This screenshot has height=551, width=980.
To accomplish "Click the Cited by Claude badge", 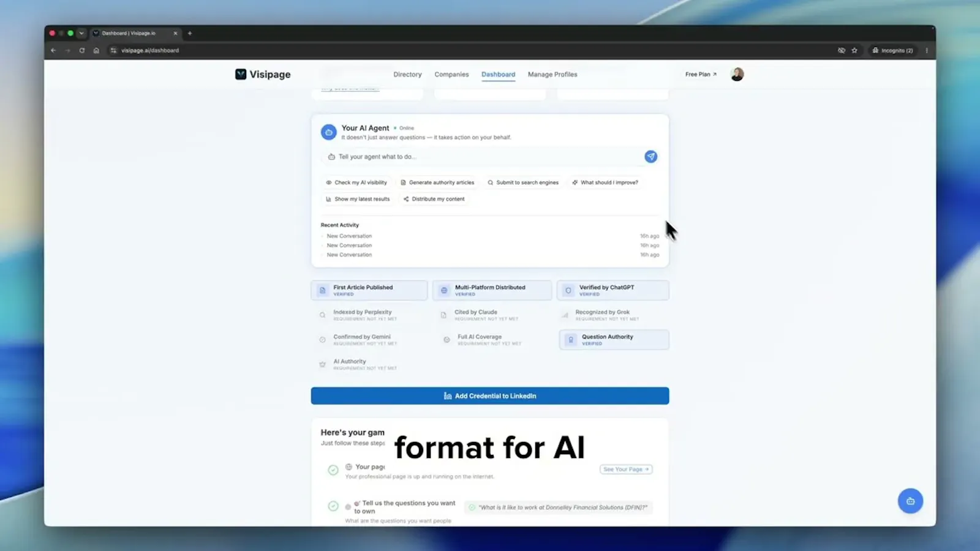I will (486, 315).
